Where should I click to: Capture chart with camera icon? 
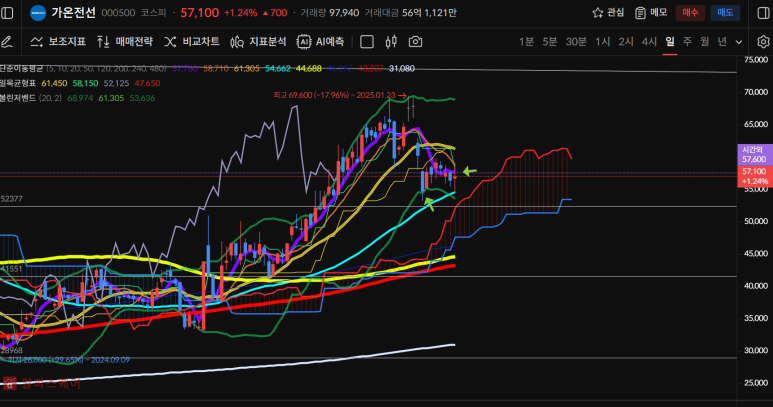(415, 42)
